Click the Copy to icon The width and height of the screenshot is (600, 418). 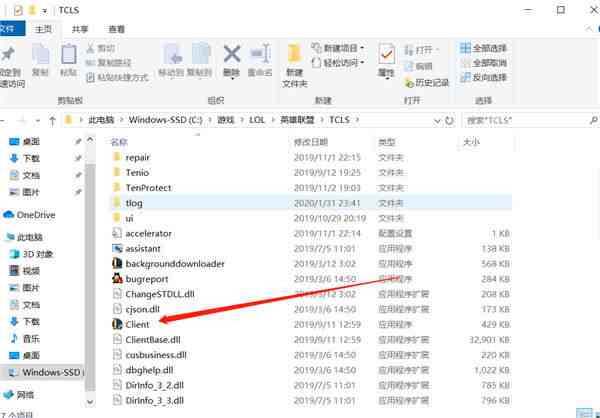(200, 54)
